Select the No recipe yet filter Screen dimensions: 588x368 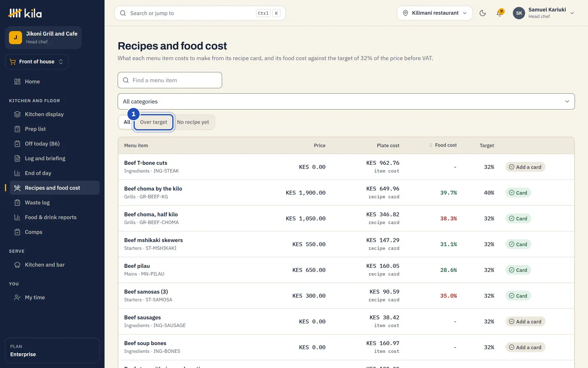(x=193, y=122)
